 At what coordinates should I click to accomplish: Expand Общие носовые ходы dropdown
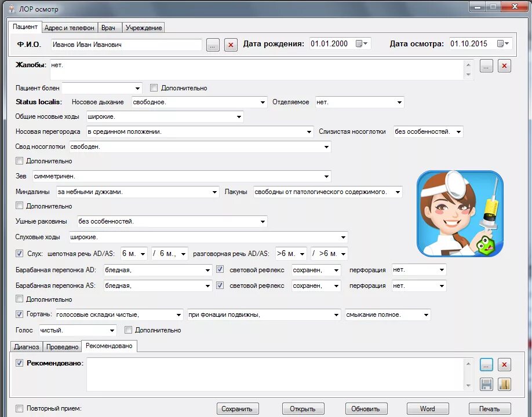pyautogui.click(x=239, y=117)
